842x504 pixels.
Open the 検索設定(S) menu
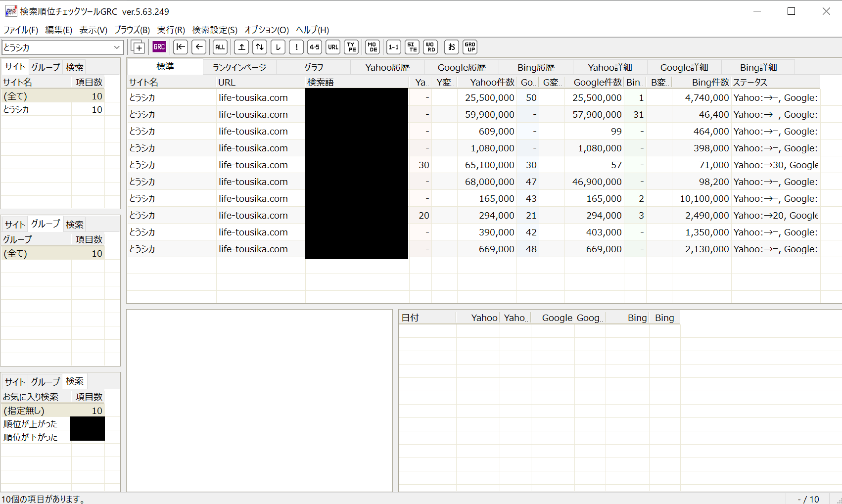(x=215, y=30)
